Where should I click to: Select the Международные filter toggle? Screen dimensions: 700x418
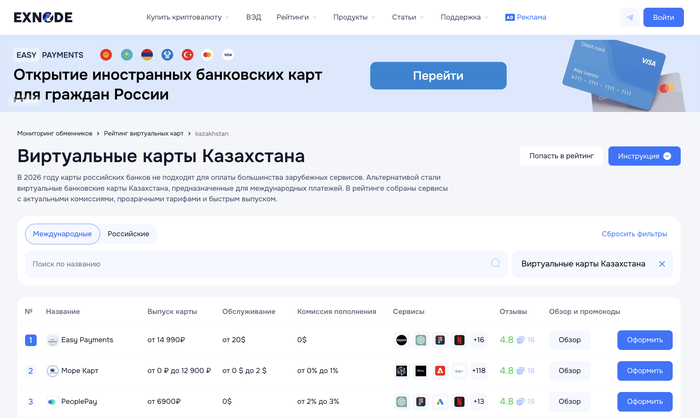[62, 234]
